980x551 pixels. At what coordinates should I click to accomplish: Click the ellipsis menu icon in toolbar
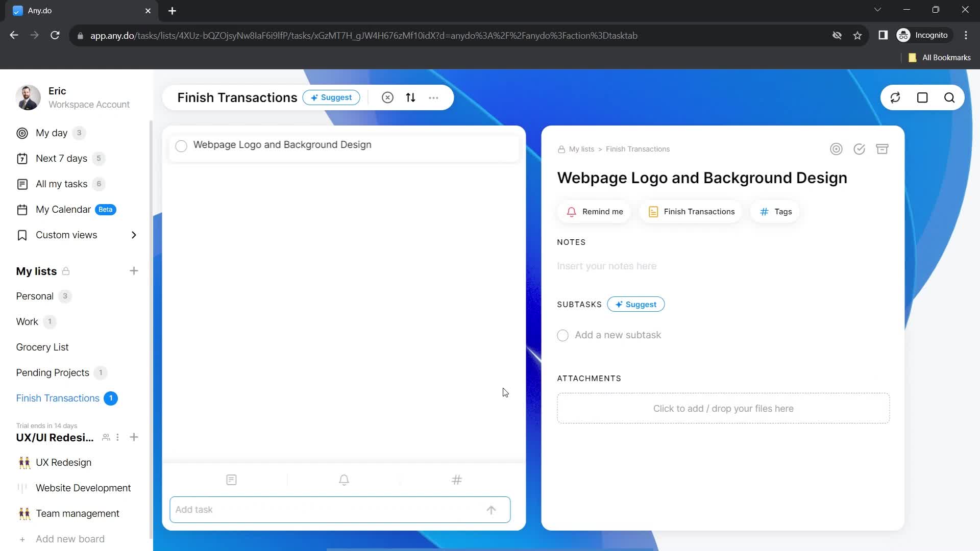[435, 97]
